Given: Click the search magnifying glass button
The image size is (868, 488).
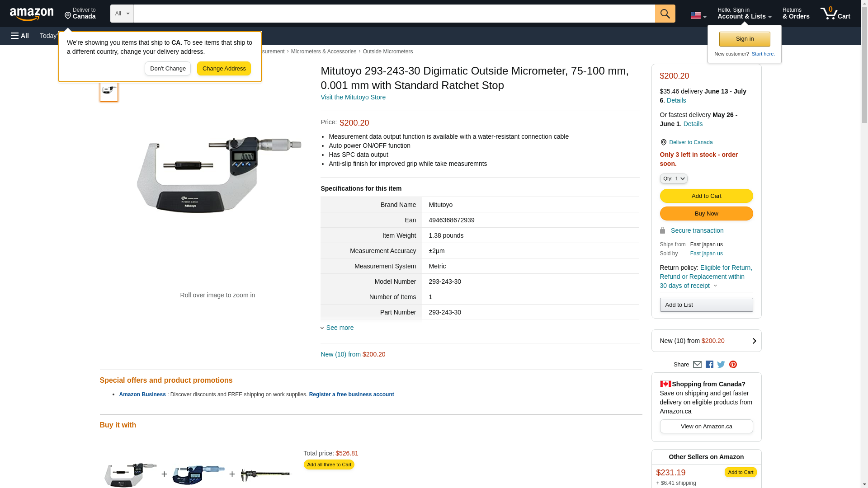Looking at the screenshot, I should (x=665, y=14).
